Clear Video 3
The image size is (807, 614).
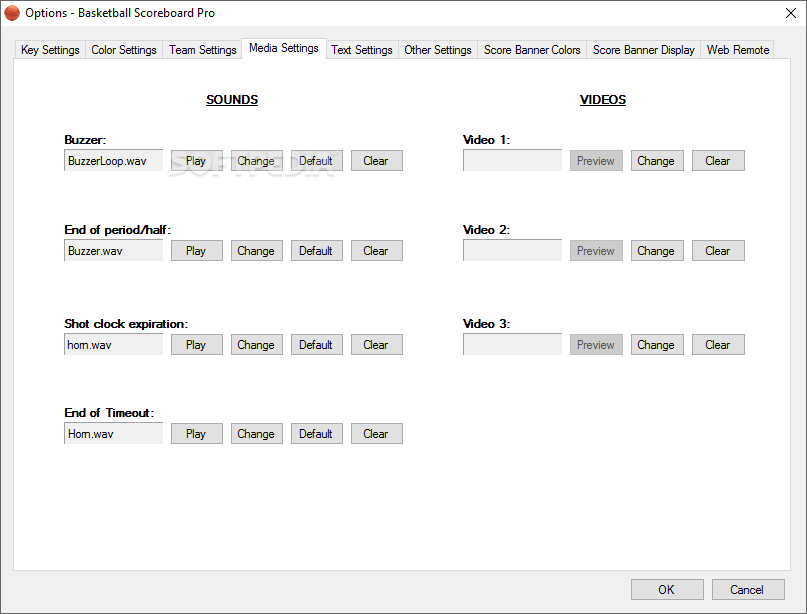point(718,345)
